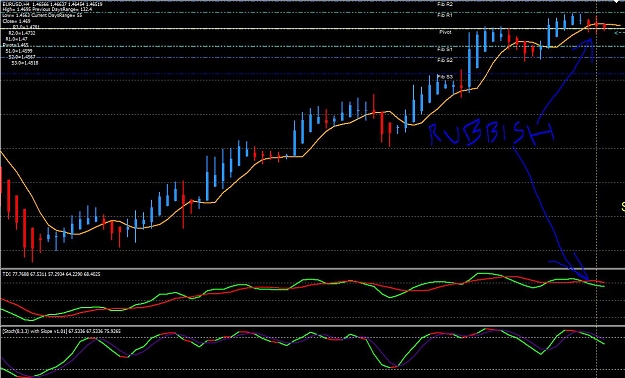The height and width of the screenshot is (378, 625).
Task: Click the Fib R2 line label
Action: [x=445, y=4]
